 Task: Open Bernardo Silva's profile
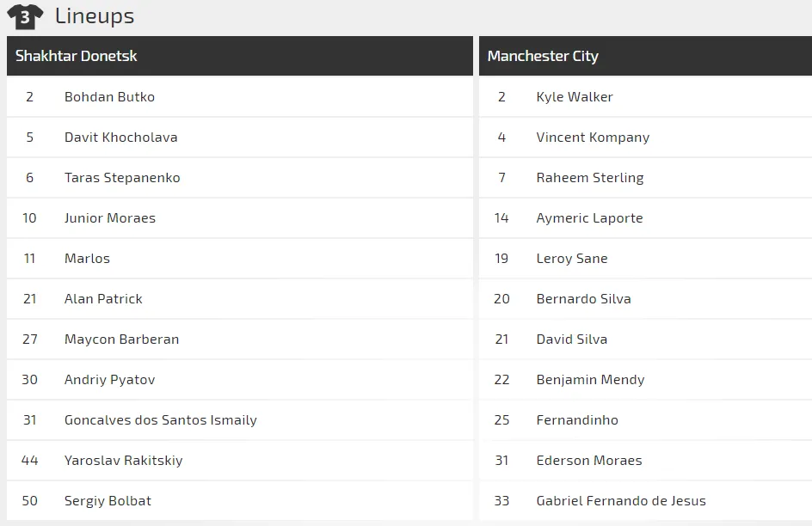[583, 299]
